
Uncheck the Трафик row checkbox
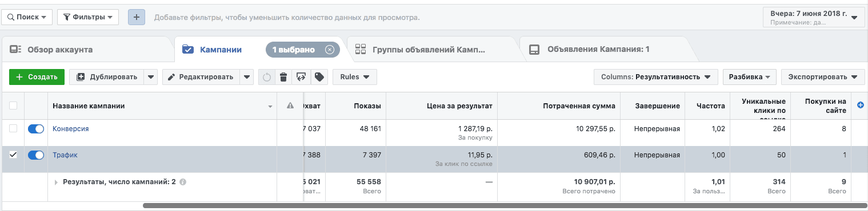click(13, 155)
